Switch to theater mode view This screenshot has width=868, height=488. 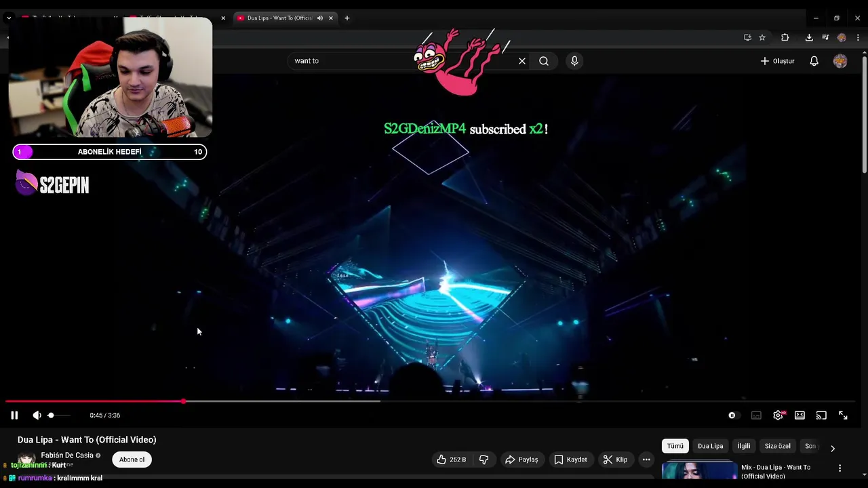point(800,415)
